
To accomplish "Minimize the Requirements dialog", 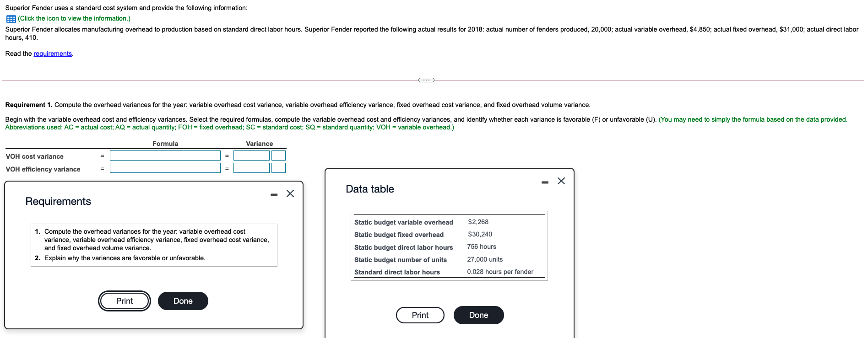I will coord(274,195).
